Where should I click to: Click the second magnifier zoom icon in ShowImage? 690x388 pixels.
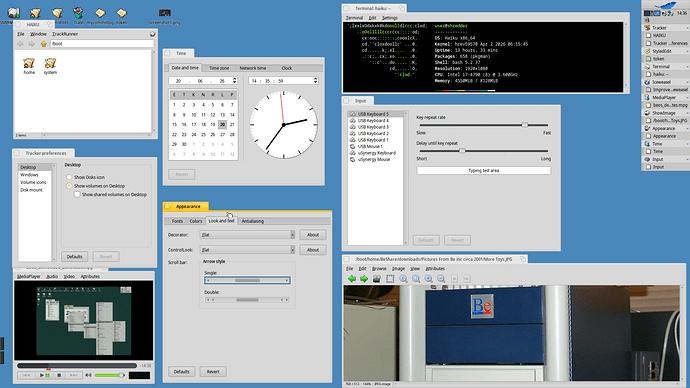click(416, 278)
